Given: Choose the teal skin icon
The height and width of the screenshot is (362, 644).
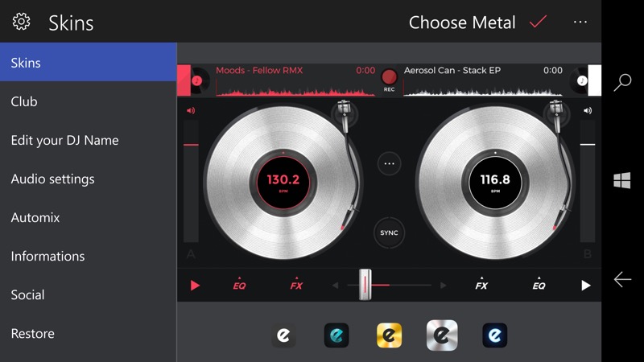Looking at the screenshot, I should [336, 335].
